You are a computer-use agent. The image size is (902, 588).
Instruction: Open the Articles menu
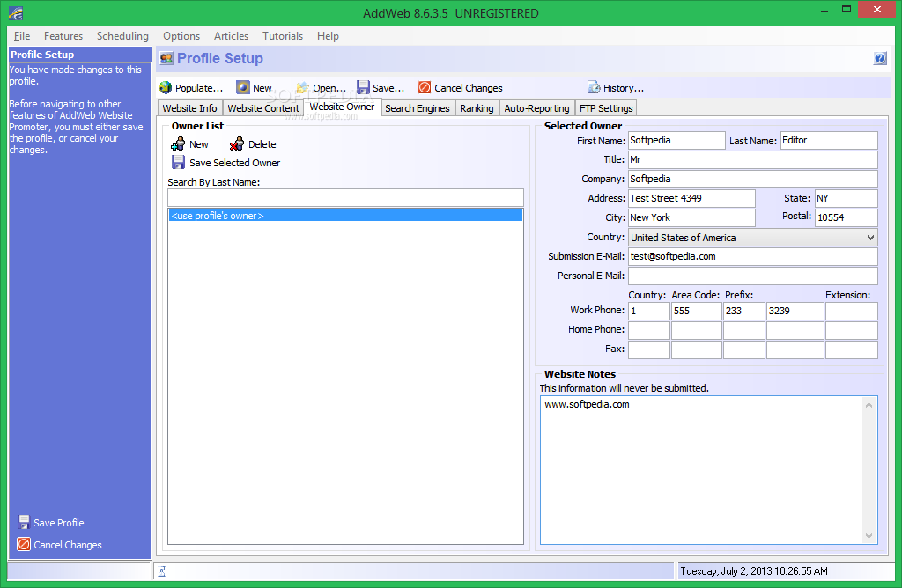(232, 35)
